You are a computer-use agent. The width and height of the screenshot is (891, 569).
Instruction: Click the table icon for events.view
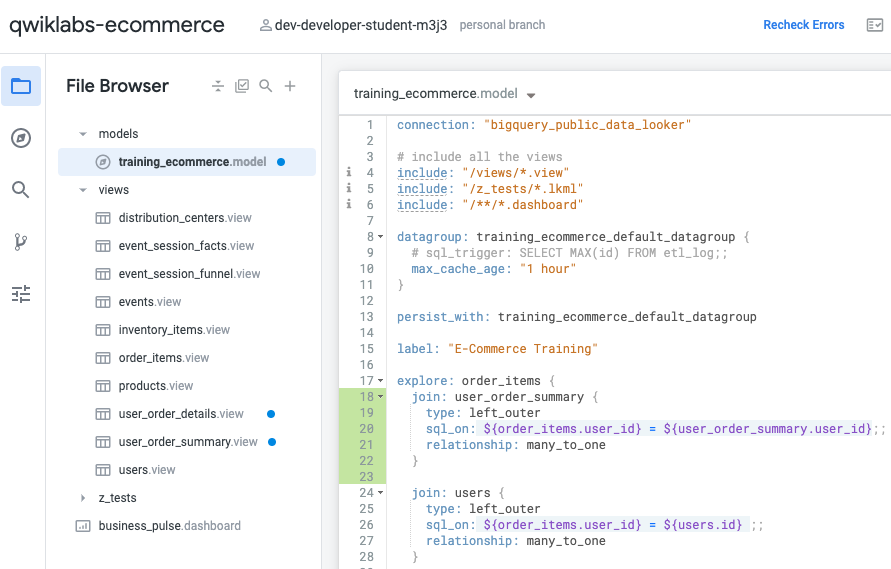(x=103, y=302)
